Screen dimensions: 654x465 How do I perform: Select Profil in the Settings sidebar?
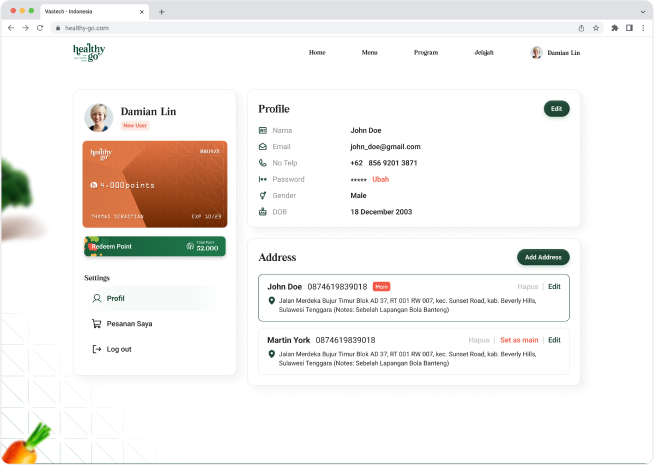click(x=115, y=298)
